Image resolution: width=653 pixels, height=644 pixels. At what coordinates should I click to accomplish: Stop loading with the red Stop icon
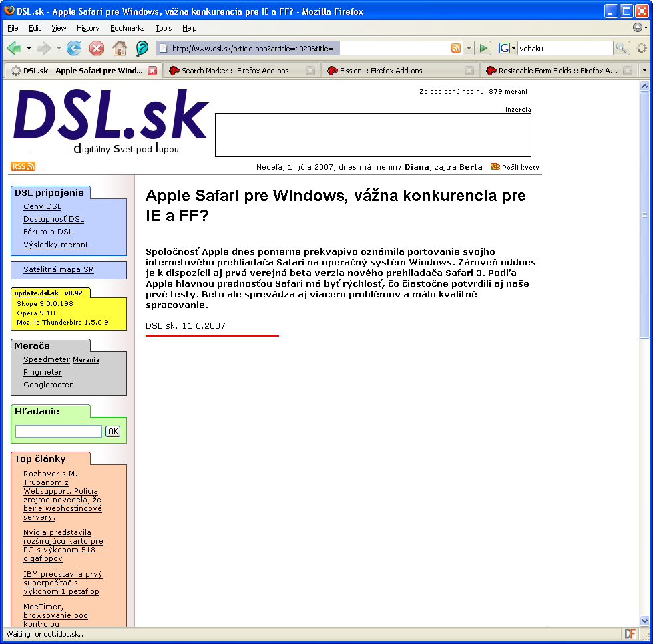97,48
